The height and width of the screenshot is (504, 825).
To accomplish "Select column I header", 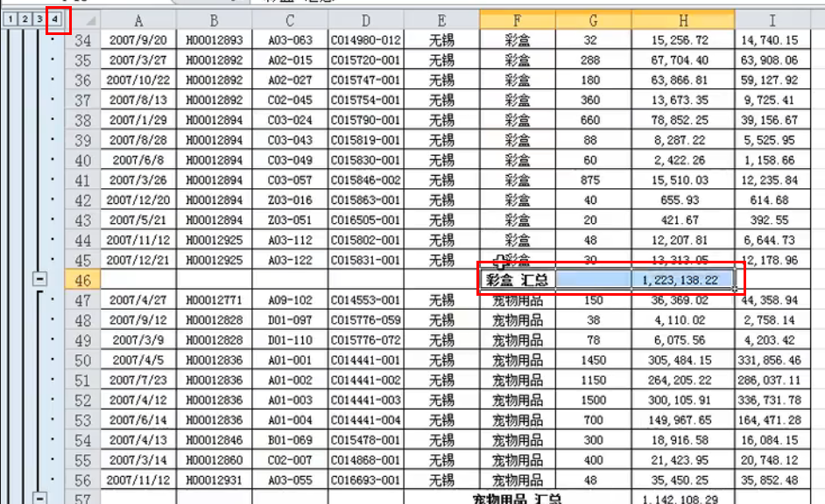I will point(779,19).
